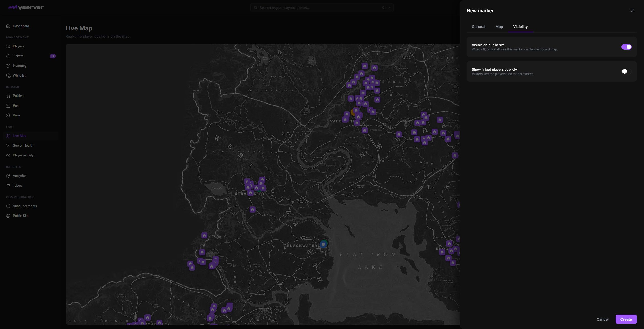Switch to the General tab

pyautogui.click(x=478, y=27)
